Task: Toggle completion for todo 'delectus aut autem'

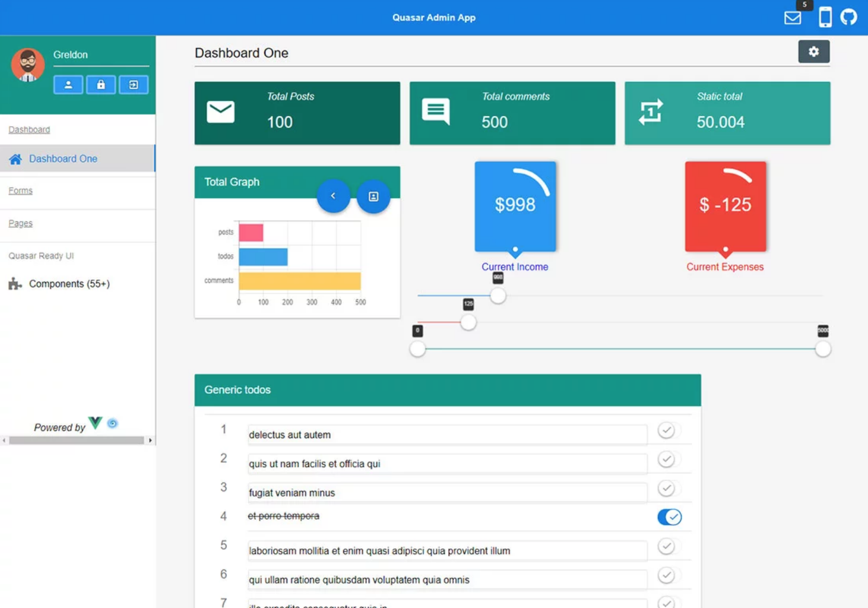Action: (666, 431)
